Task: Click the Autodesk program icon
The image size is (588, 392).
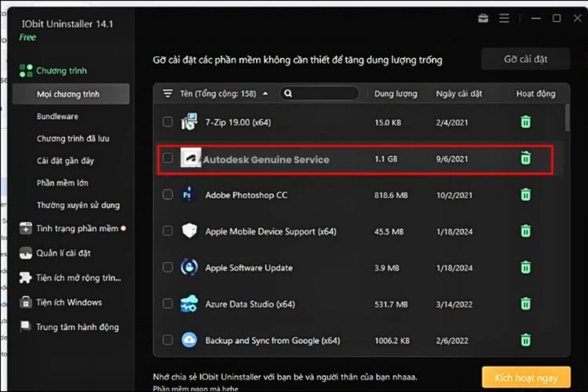Action: click(x=190, y=158)
